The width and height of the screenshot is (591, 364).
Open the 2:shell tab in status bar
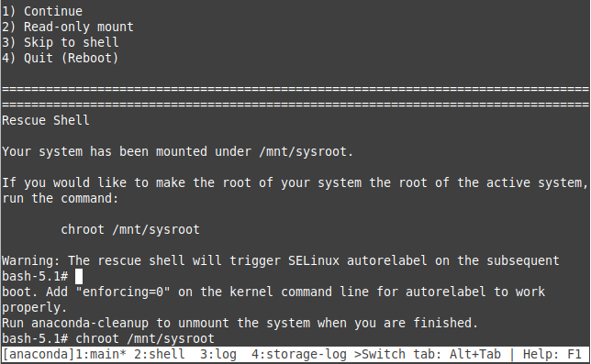point(160,354)
